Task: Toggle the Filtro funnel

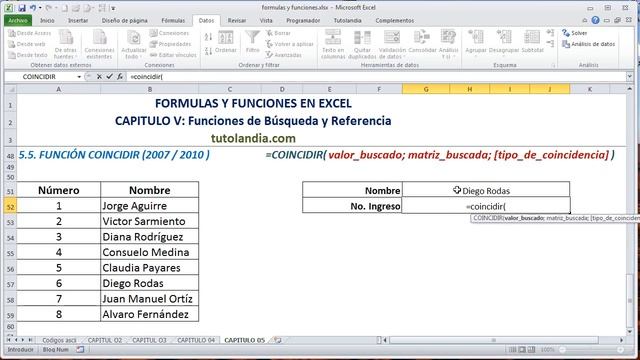Action: pyautogui.click(x=253, y=42)
